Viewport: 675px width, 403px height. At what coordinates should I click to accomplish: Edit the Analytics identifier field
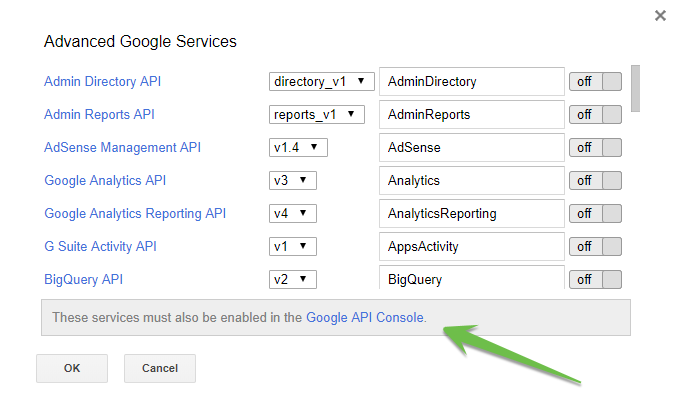tap(472, 180)
